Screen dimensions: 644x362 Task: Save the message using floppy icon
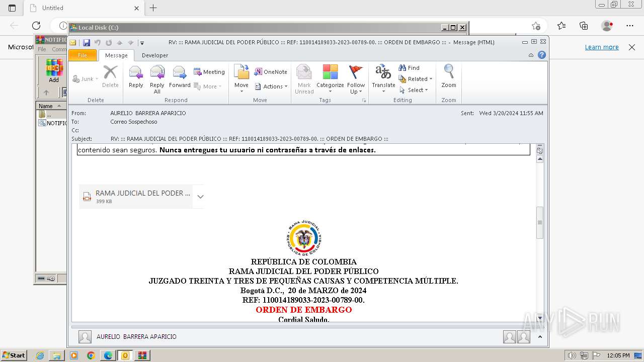87,43
